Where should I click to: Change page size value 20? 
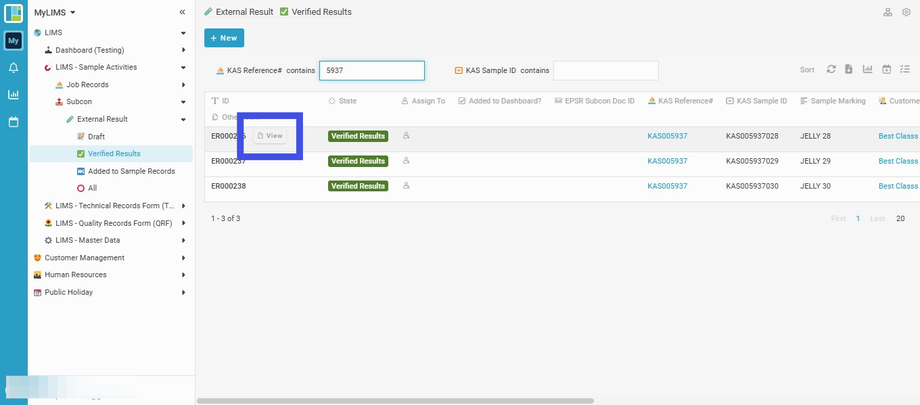click(x=900, y=218)
